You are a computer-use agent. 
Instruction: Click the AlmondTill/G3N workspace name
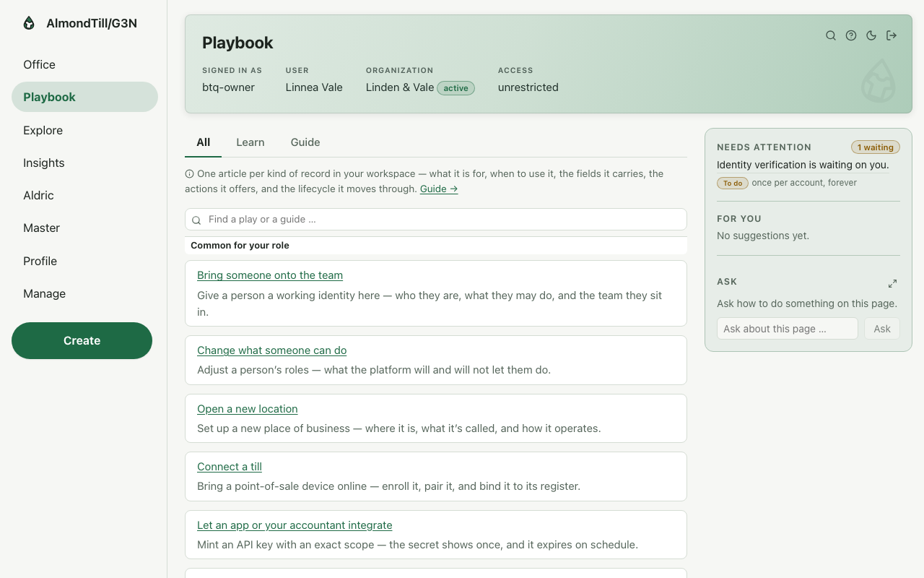[92, 23]
